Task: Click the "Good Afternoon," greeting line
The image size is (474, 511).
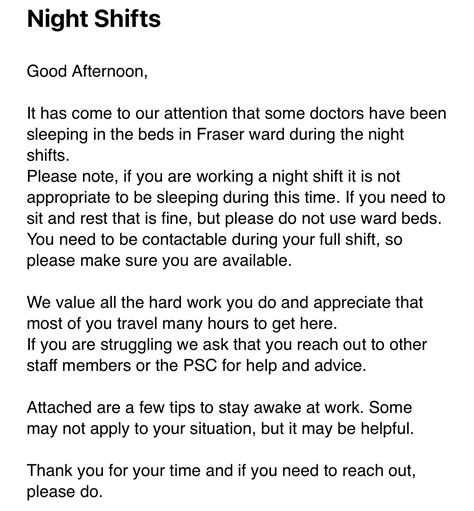Action: tap(87, 72)
